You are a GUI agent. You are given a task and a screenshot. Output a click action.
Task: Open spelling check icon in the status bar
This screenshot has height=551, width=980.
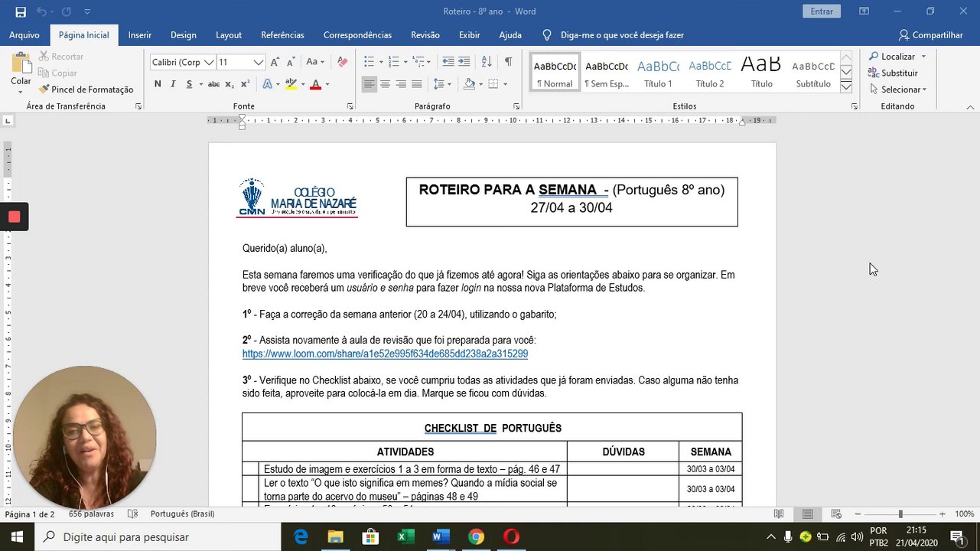[x=132, y=514]
